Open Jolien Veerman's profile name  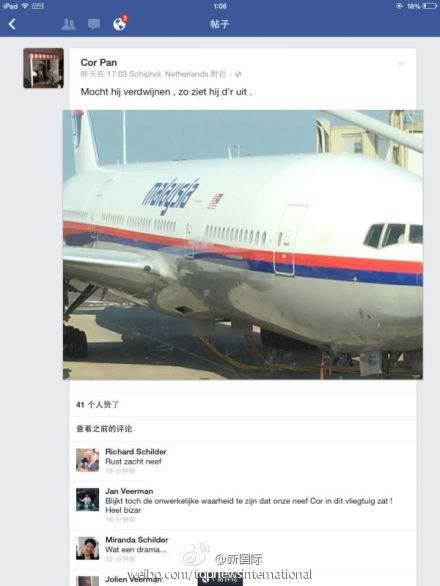pyautogui.click(x=133, y=579)
